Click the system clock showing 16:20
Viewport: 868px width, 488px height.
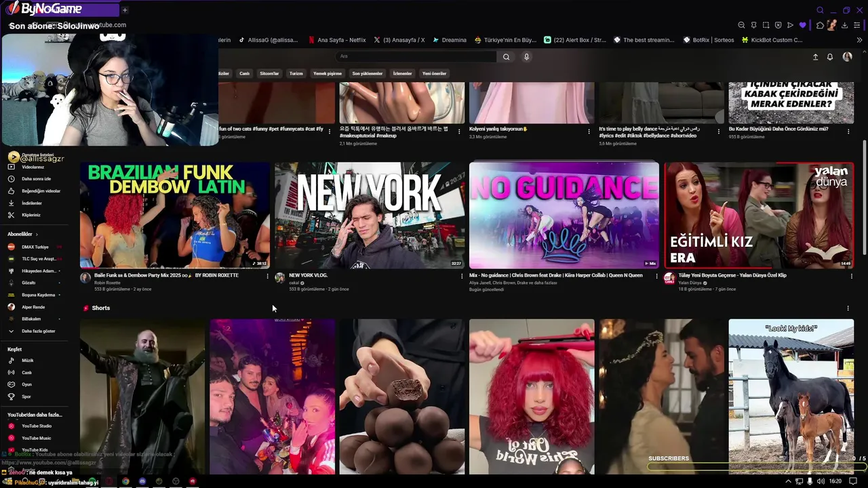pyautogui.click(x=835, y=481)
